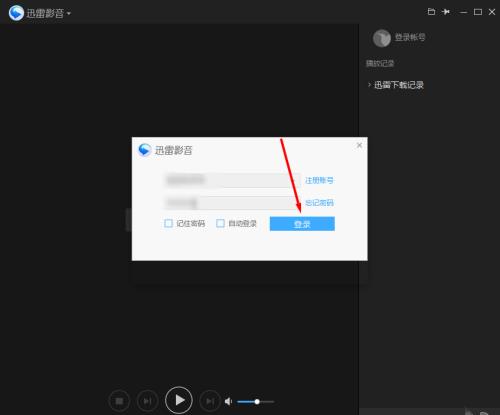Click the Stop playback button
Viewport: 500px width, 415px height.
pyautogui.click(x=119, y=401)
